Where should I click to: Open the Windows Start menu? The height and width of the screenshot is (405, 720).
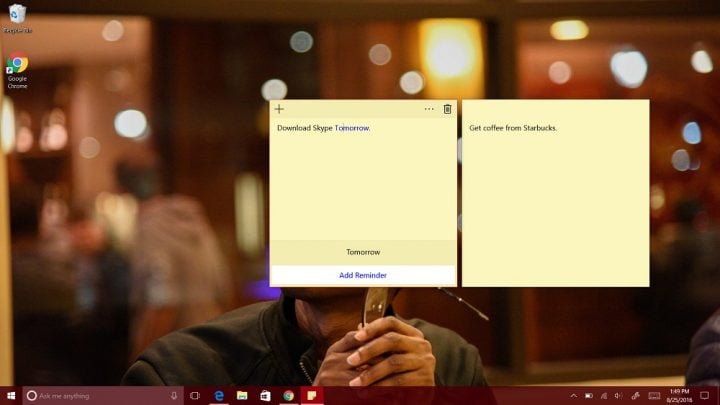click(x=11, y=396)
